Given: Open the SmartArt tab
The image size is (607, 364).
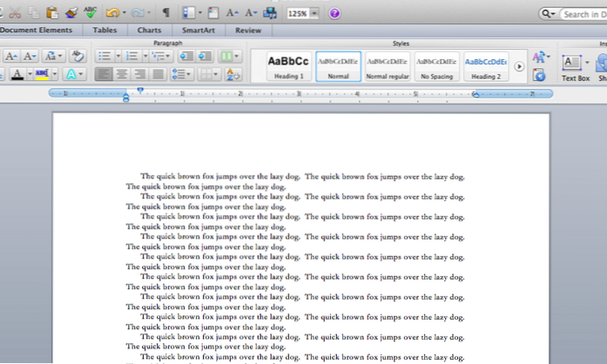Looking at the screenshot, I should point(199,30).
